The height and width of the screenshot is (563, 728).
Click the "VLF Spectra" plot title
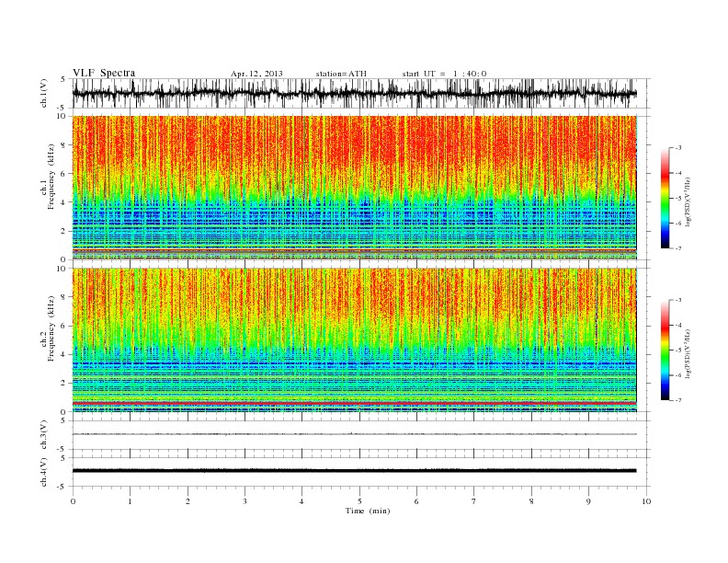coord(104,73)
